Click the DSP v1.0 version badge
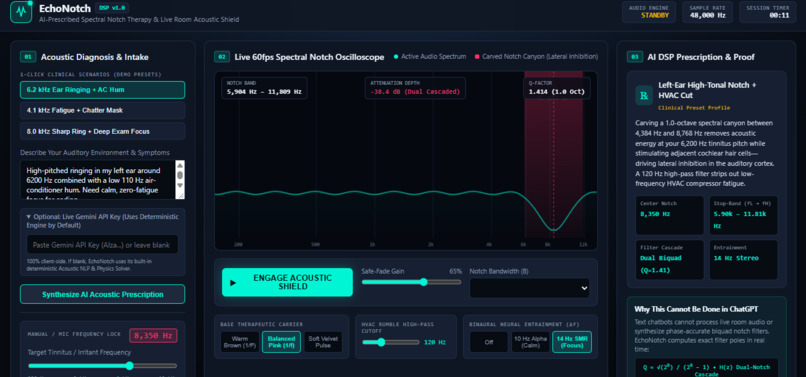806x377 pixels. tap(112, 8)
